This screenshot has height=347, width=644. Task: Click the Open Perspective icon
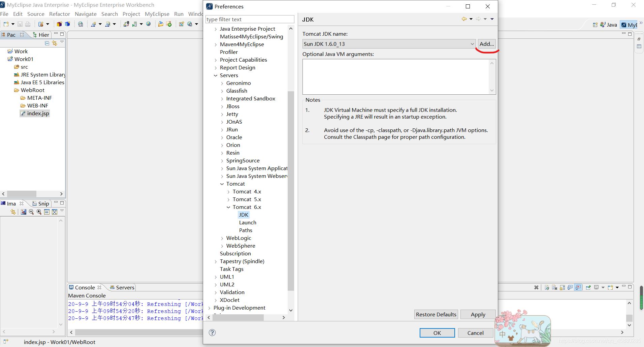(x=595, y=25)
